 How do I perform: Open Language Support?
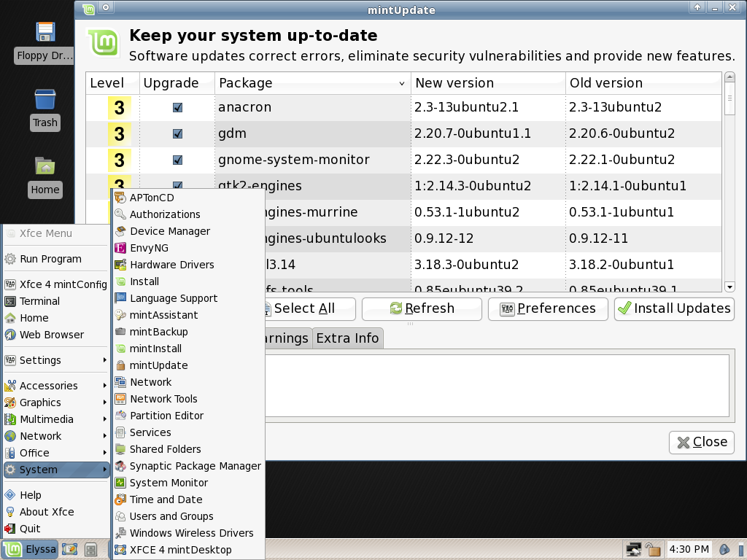[188, 298]
